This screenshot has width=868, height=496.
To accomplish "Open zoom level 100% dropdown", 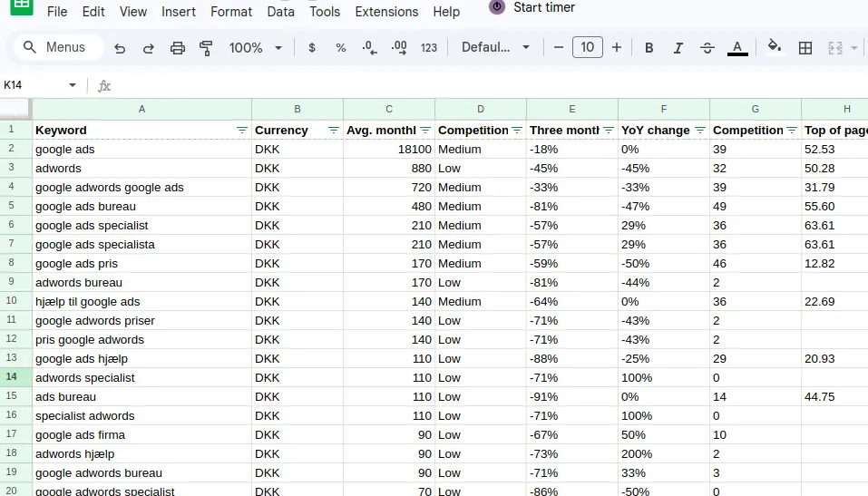I will (x=255, y=48).
